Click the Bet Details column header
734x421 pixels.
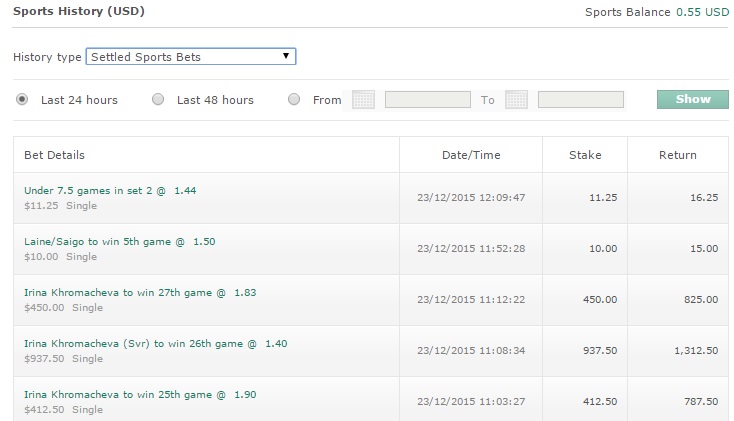pyautogui.click(x=54, y=155)
